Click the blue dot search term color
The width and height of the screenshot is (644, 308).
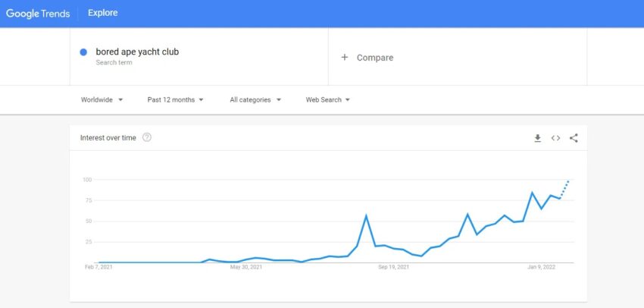(83, 52)
